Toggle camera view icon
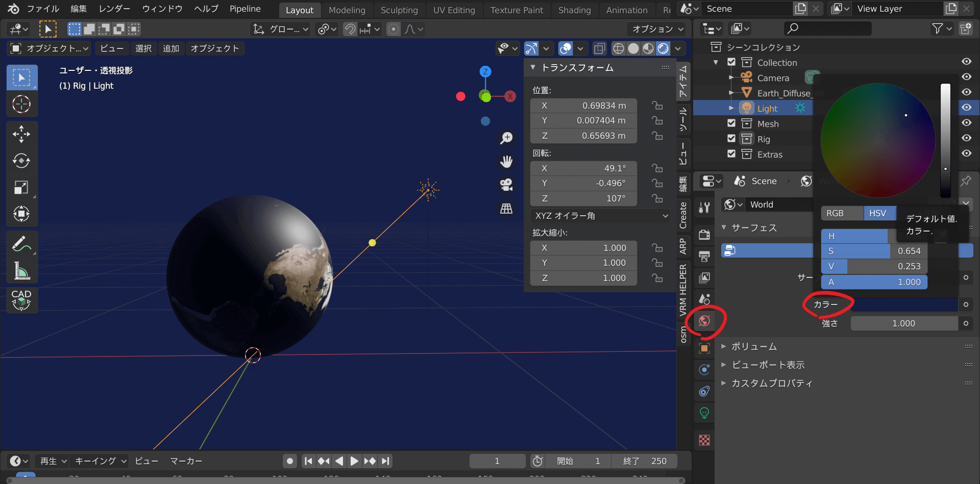 tap(506, 185)
